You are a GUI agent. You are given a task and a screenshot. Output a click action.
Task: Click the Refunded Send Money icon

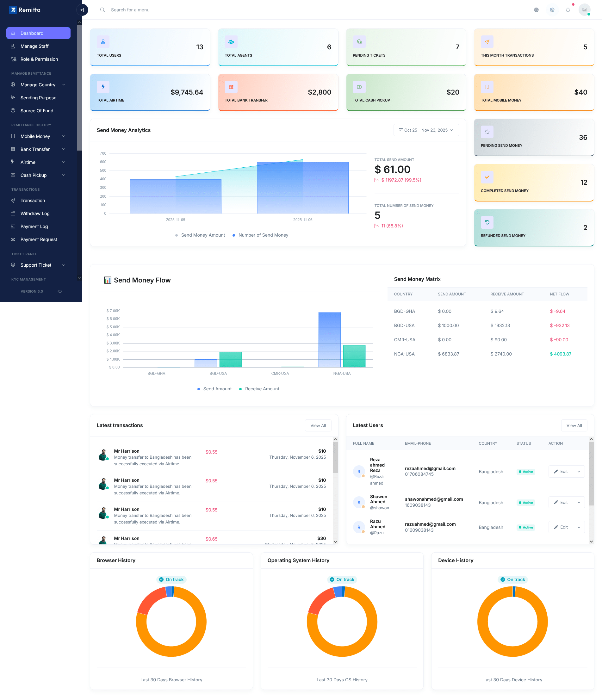pyautogui.click(x=487, y=222)
